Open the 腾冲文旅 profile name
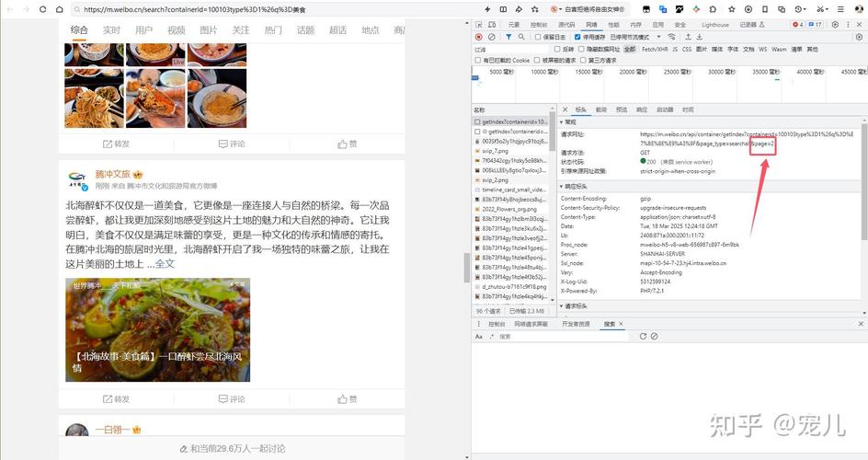Screen dimensions: 868x460 (x=113, y=175)
